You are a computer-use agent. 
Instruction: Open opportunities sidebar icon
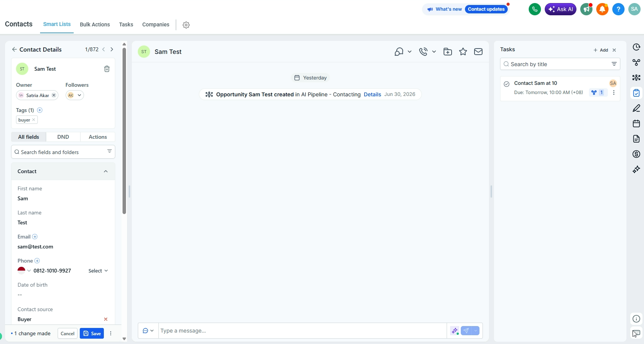click(636, 78)
